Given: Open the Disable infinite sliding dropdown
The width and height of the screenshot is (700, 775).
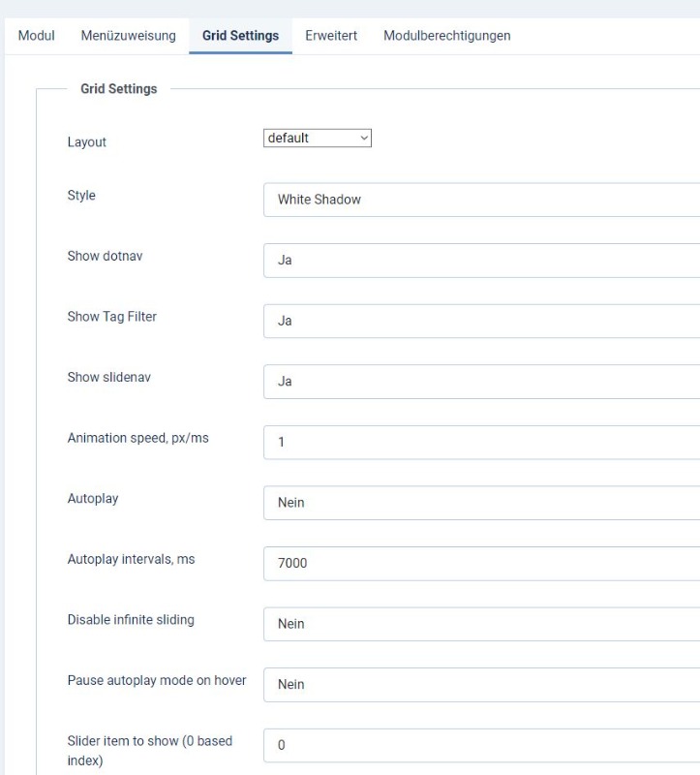Looking at the screenshot, I should coord(481,624).
